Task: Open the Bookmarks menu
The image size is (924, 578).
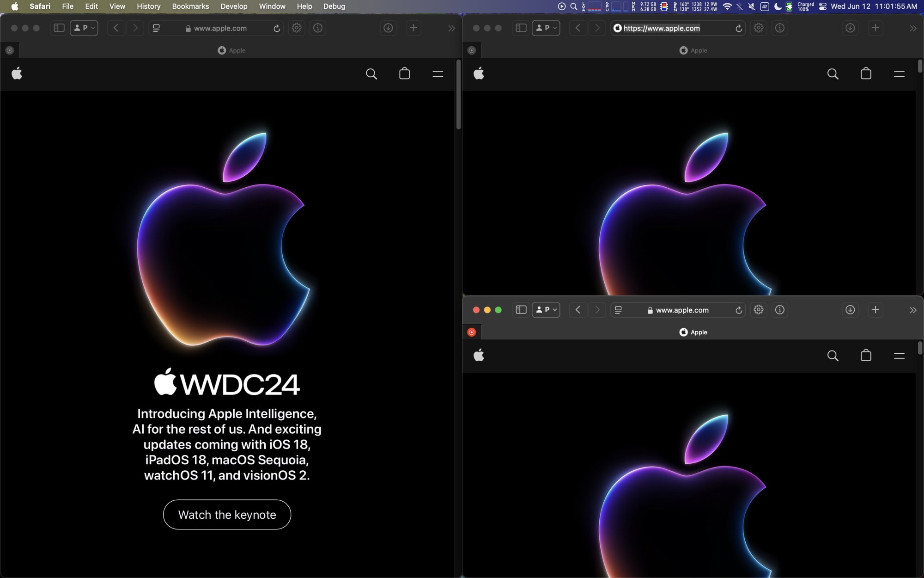Action: click(x=190, y=6)
